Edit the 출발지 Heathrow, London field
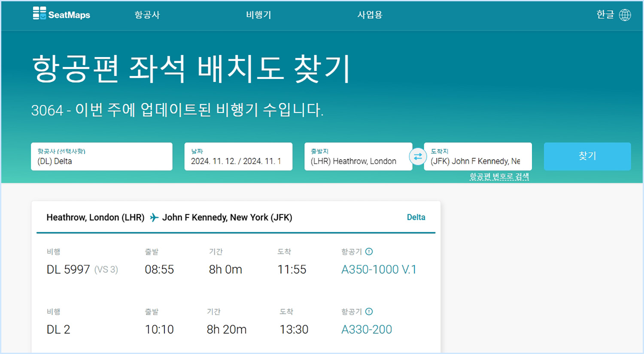This screenshot has width=644, height=354. (358, 157)
